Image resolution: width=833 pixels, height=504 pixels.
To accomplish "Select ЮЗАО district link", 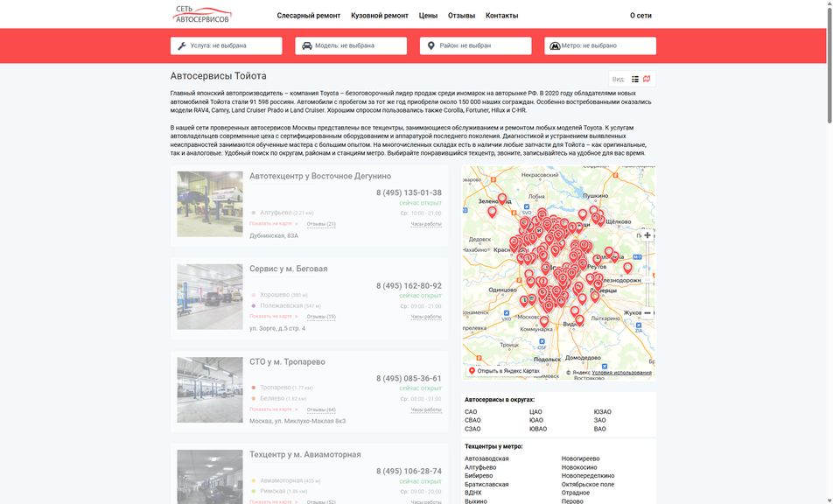I will 602,412.
